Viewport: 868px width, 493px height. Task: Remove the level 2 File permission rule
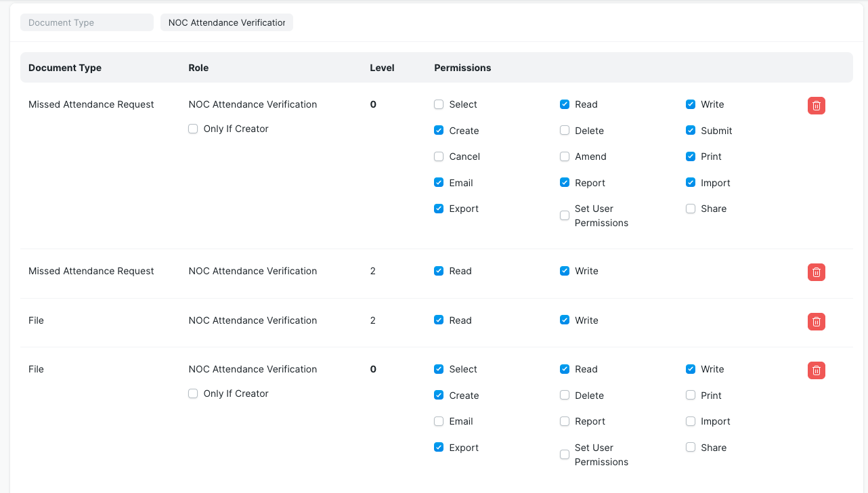click(x=816, y=322)
